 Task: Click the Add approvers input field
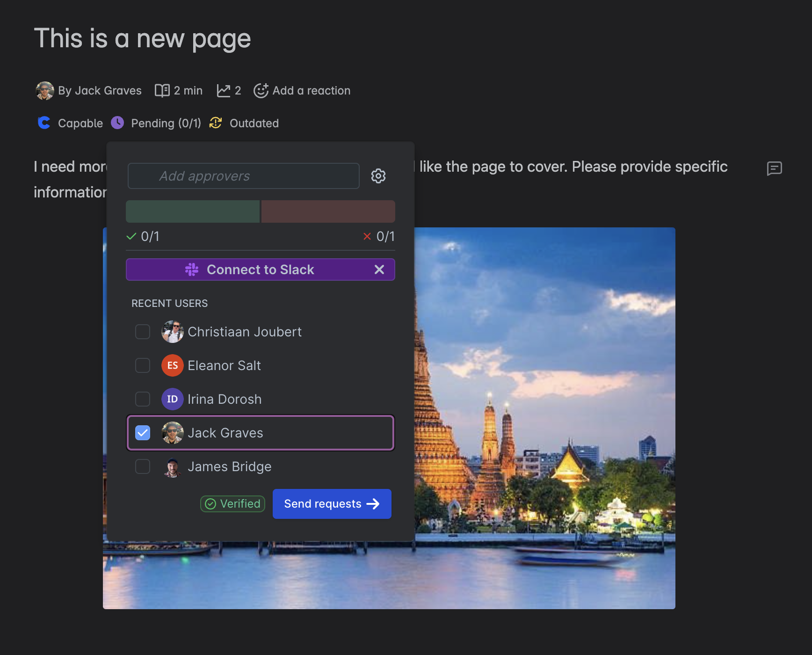pos(243,176)
